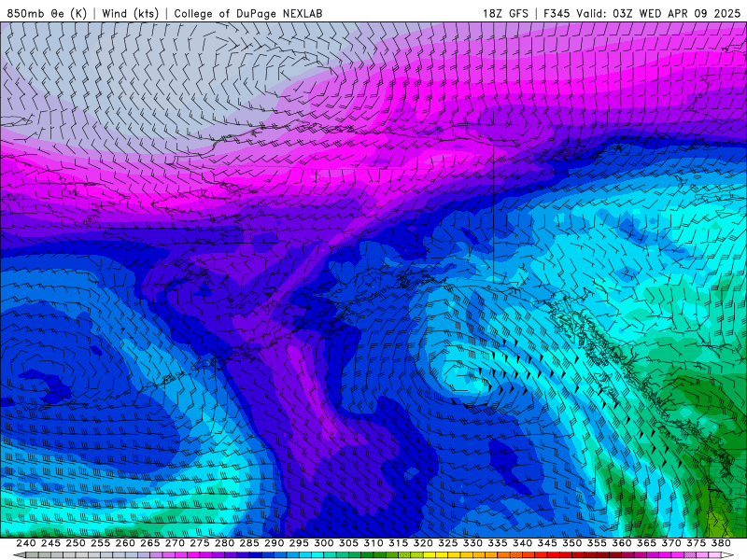747x560 pixels.
Task: Click the 370 value on the color scale
Action: point(671,543)
